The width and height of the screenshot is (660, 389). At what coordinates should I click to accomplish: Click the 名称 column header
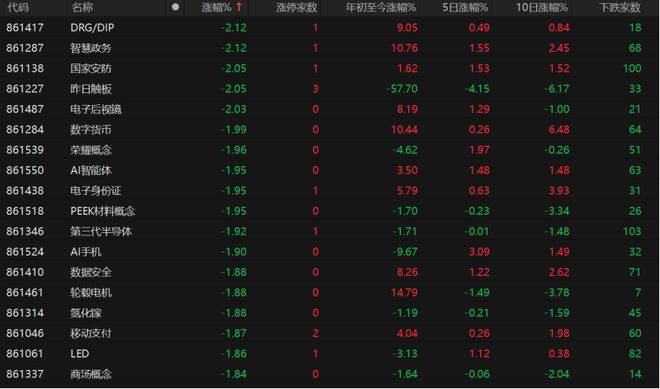[82, 8]
